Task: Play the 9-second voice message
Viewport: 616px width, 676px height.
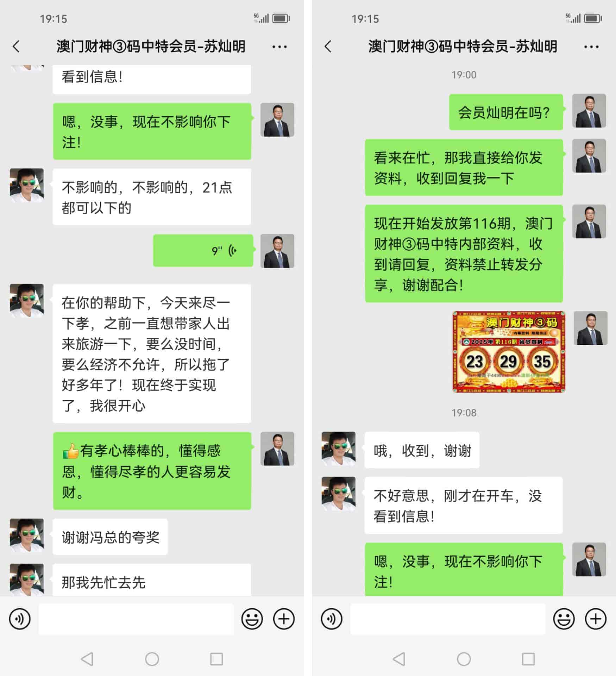Action: (203, 250)
